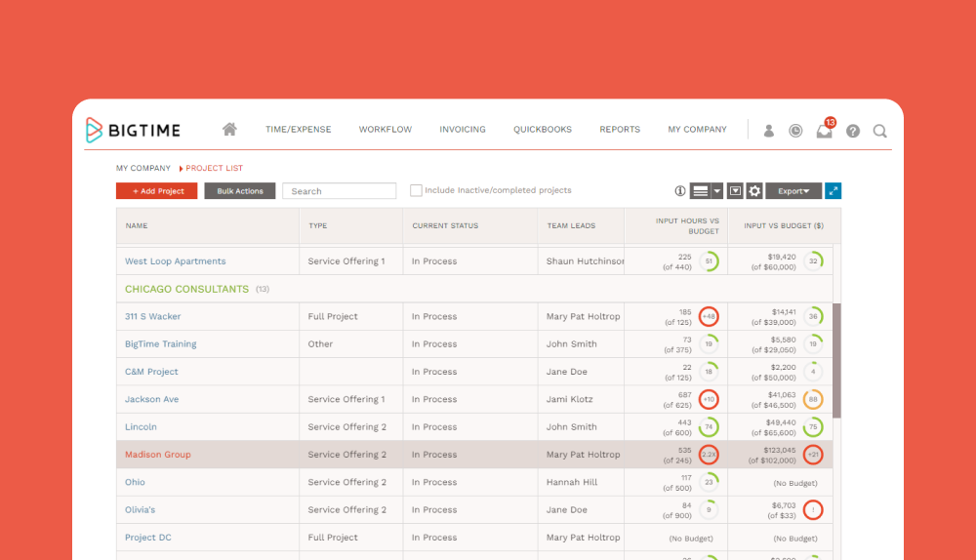Focus the project Search field
This screenshot has height=560, width=976.
pos(340,191)
